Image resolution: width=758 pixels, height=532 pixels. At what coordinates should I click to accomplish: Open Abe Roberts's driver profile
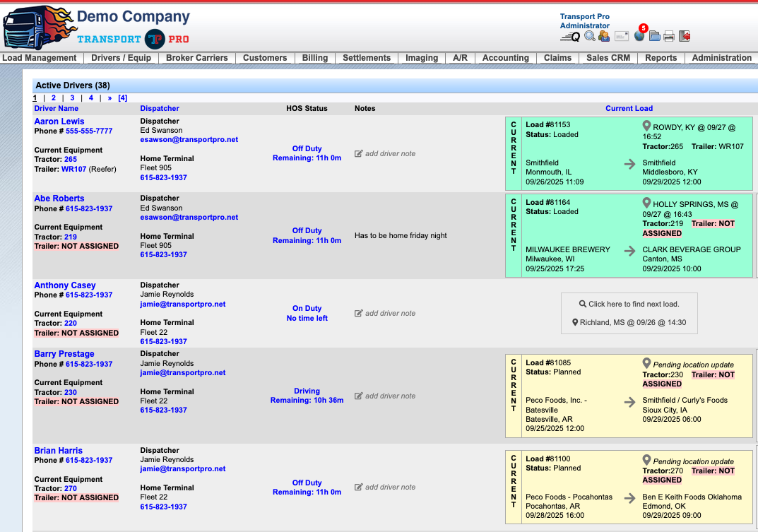(59, 199)
